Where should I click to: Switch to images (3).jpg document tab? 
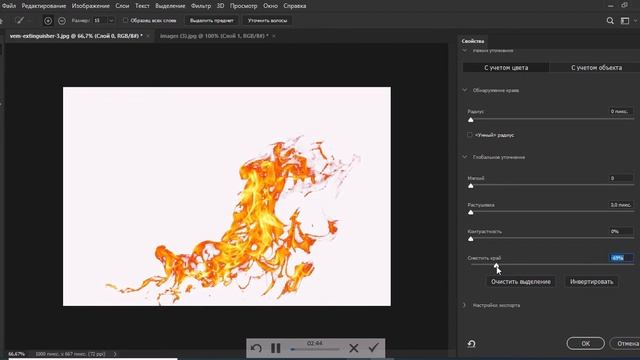coord(214,36)
